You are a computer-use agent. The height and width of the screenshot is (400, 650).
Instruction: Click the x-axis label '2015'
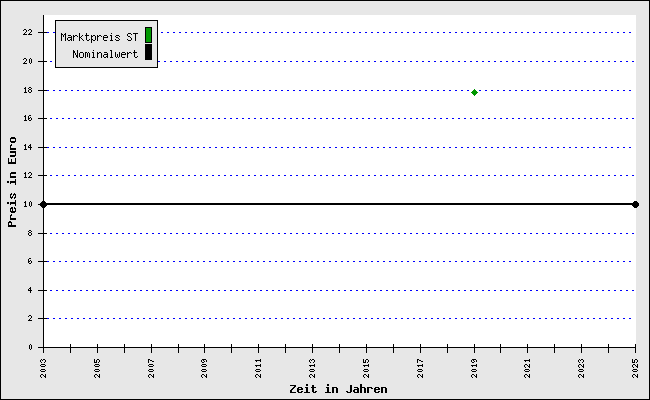[366, 368]
